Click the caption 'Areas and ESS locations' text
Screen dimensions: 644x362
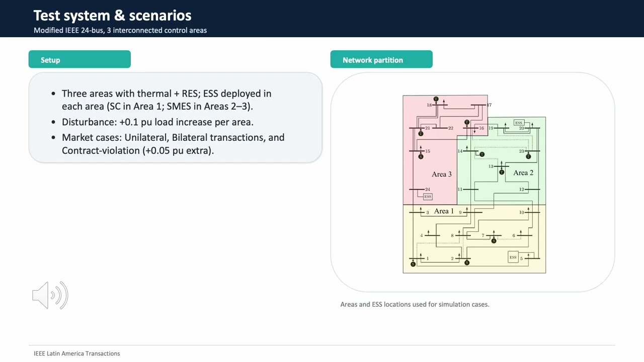(x=415, y=304)
